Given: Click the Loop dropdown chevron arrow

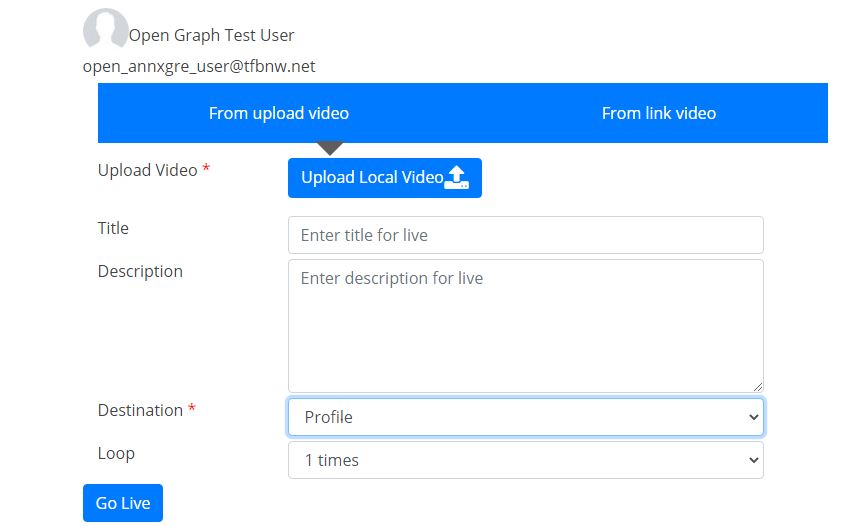Looking at the screenshot, I should [x=754, y=461].
